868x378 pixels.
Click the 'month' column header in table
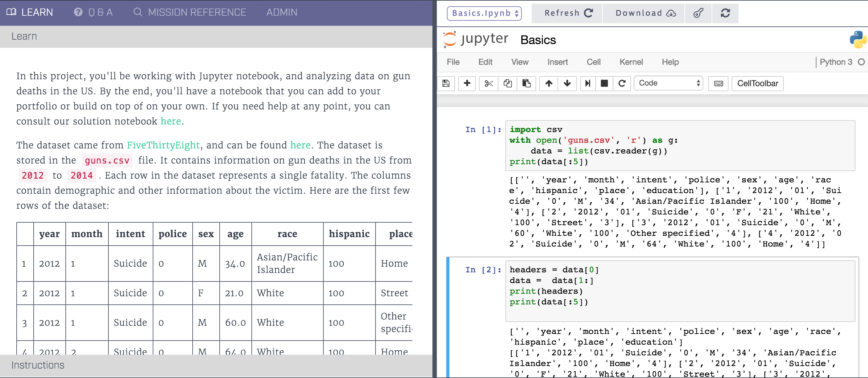[87, 234]
